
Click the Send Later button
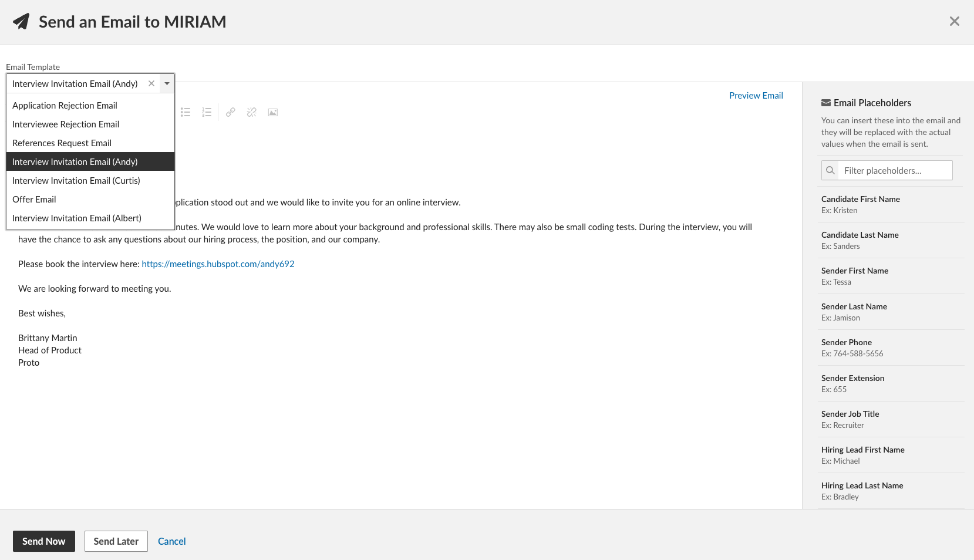point(116,541)
